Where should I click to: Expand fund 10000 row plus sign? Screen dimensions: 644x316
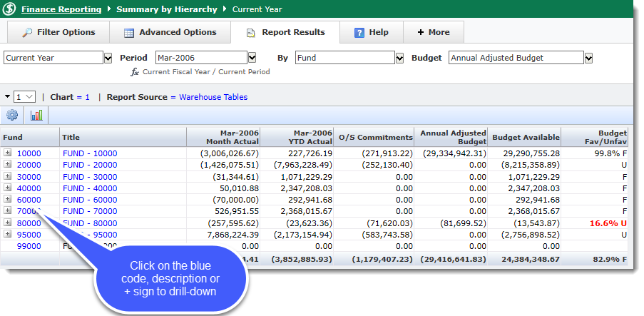(x=8, y=153)
